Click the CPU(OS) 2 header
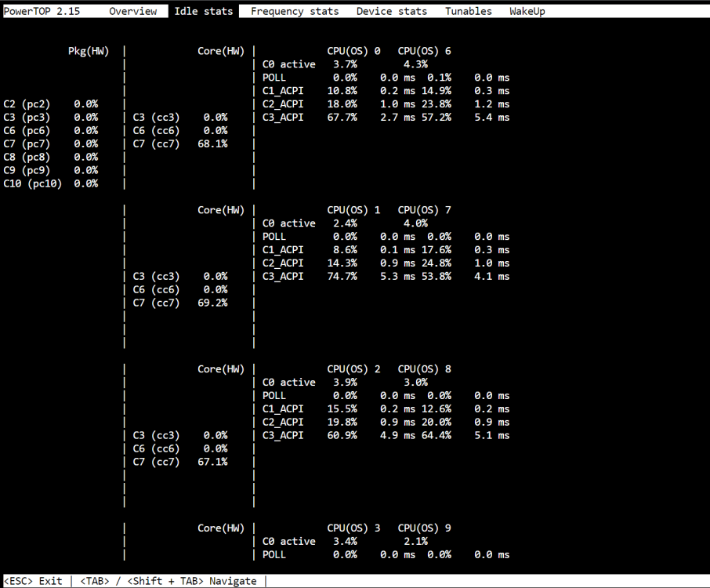Viewport: 710px width, 588px height. pos(353,369)
